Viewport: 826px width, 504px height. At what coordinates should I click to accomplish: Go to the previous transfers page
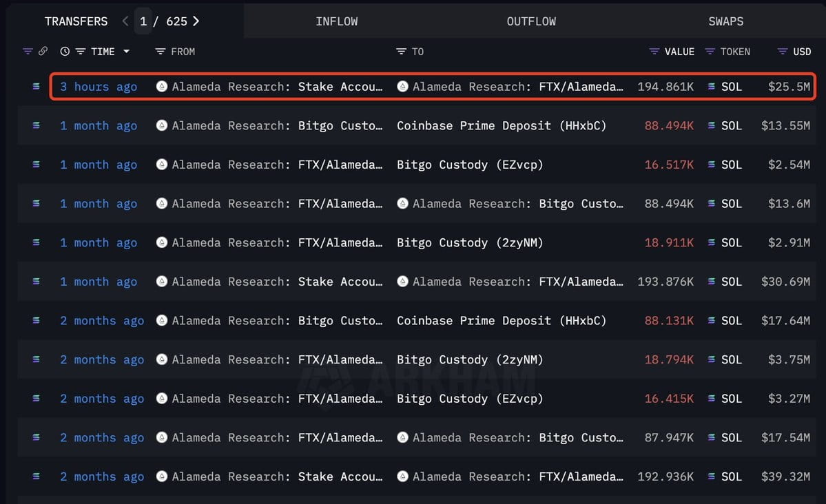125,21
